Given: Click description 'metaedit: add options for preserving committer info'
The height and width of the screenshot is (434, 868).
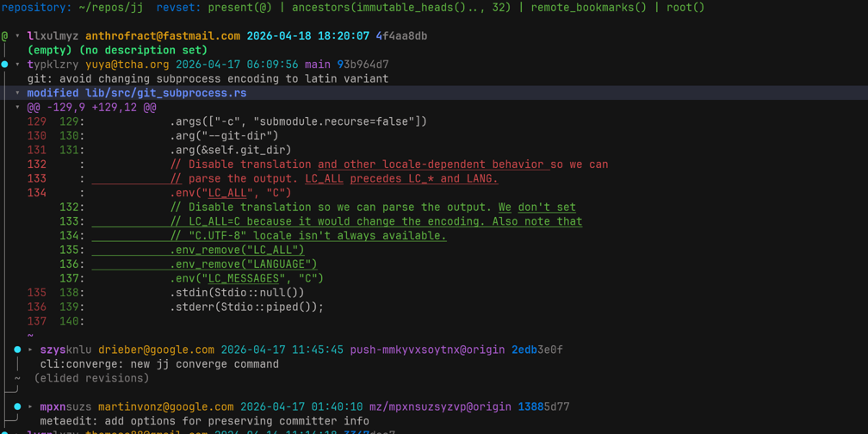Looking at the screenshot, I should coord(204,422).
